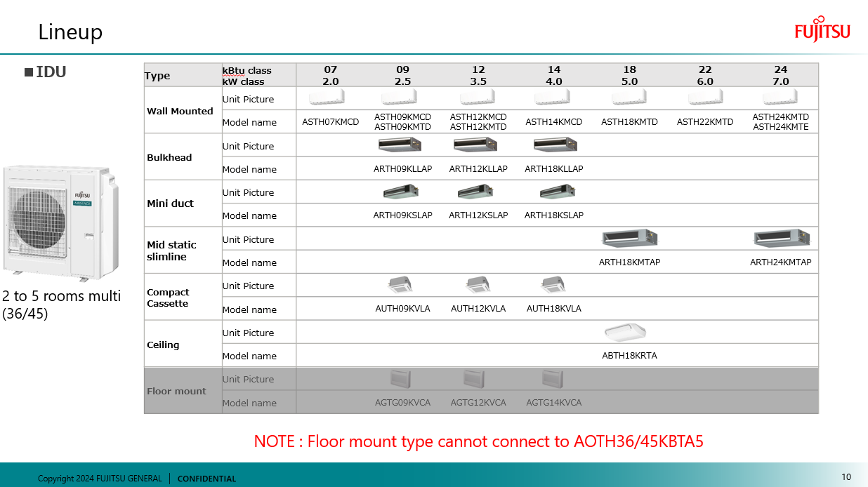Click the 'Copyright 2024 FUJITSU GENERAL' footer

coord(100,479)
